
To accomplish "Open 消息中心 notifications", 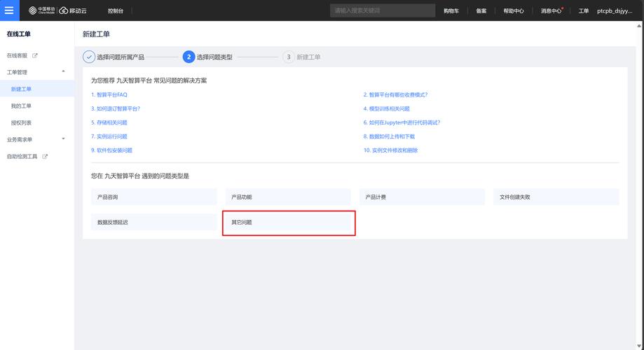I will [x=551, y=10].
